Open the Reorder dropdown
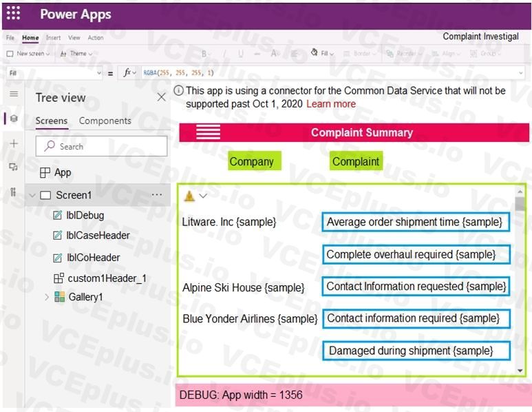 click(404, 54)
